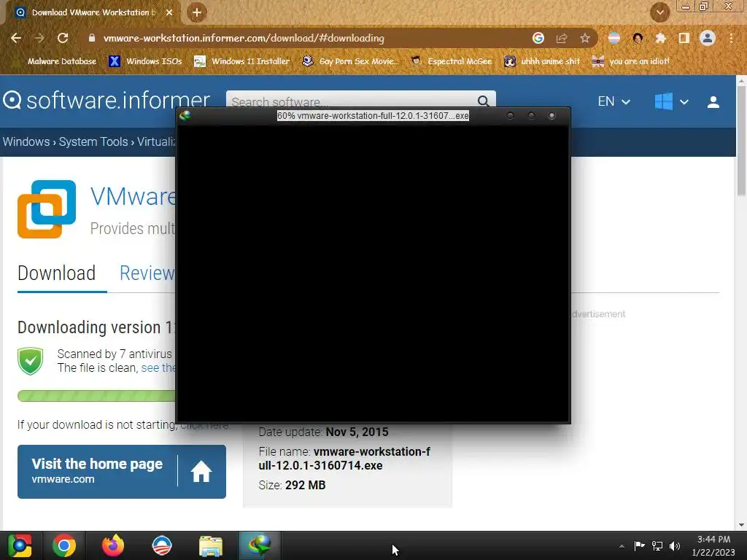This screenshot has width=747, height=560.
Task: Click the taskbar clock 3:44 PM
Action: (x=713, y=539)
